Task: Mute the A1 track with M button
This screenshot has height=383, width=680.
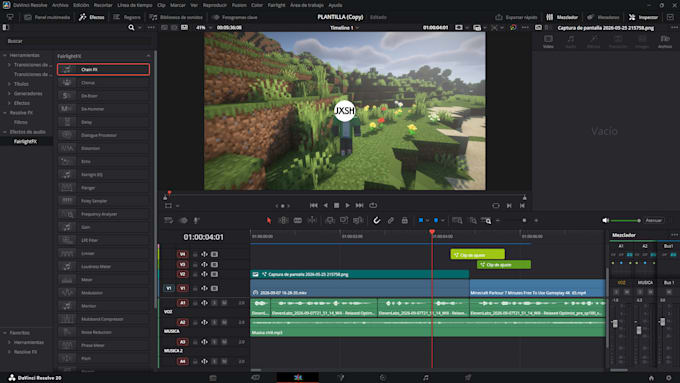Action: [x=224, y=303]
